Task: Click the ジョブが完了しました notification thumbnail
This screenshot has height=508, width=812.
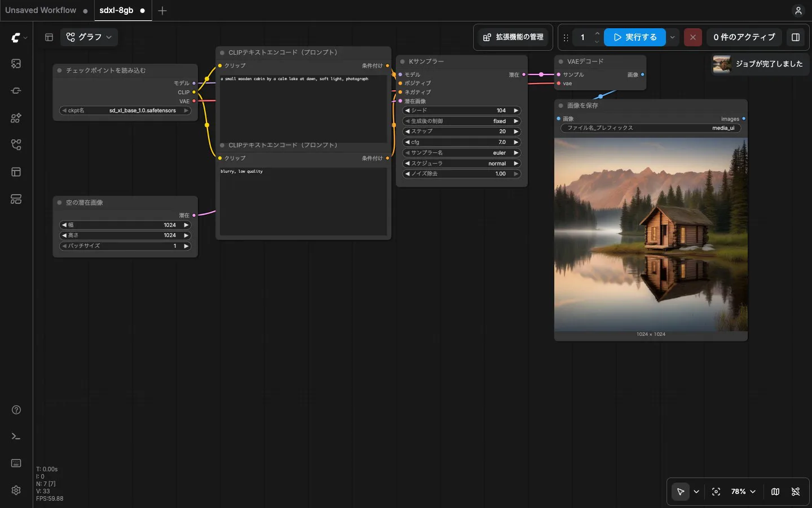Action: click(722, 64)
